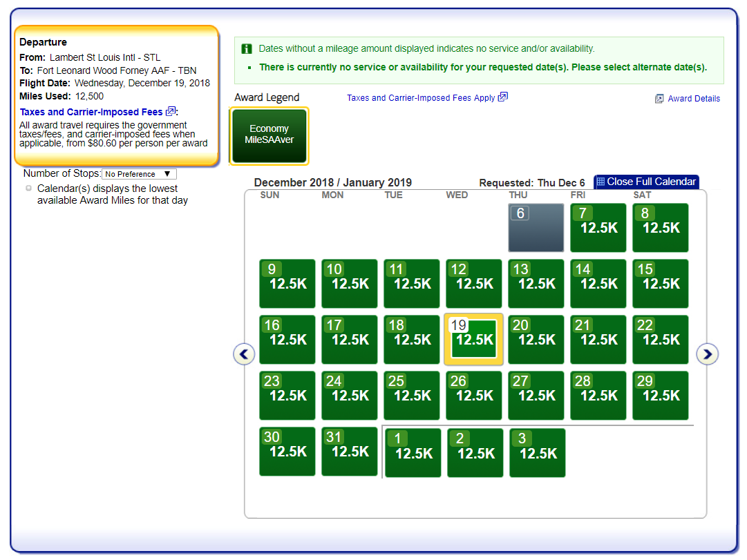Viewport: 747px width, 560px height.
Task: Click the green information icon in notice
Action: 247,49
